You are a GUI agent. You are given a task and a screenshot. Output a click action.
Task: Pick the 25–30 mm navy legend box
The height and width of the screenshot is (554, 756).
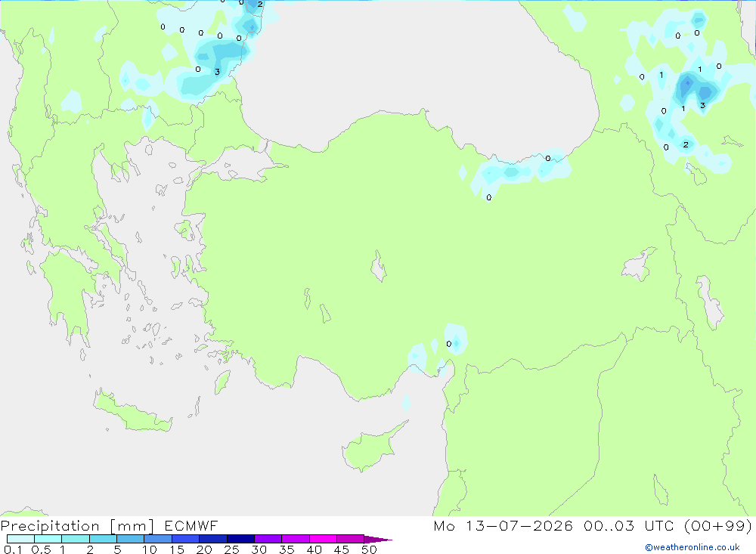(240, 539)
